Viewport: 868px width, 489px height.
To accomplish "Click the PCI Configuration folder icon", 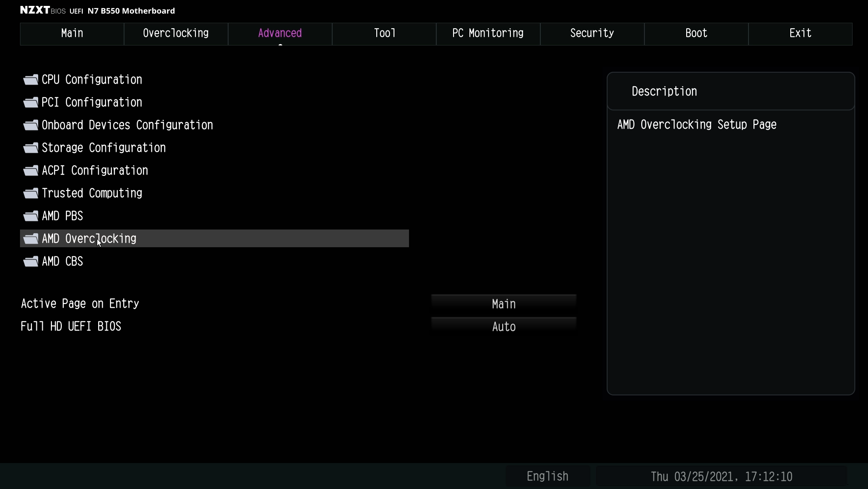I will pos(31,103).
